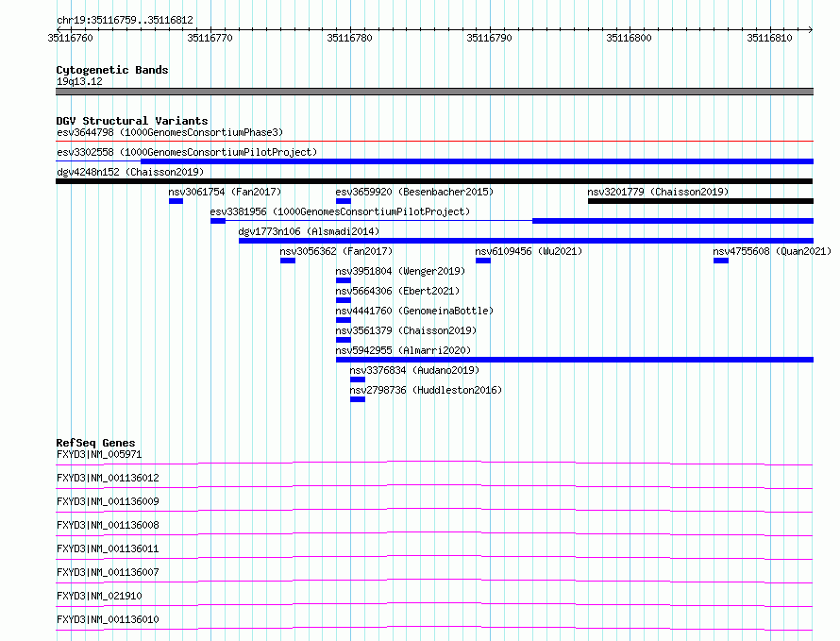Select nsv3951804 Wenger2019 label
840x641 pixels.
pos(400,271)
